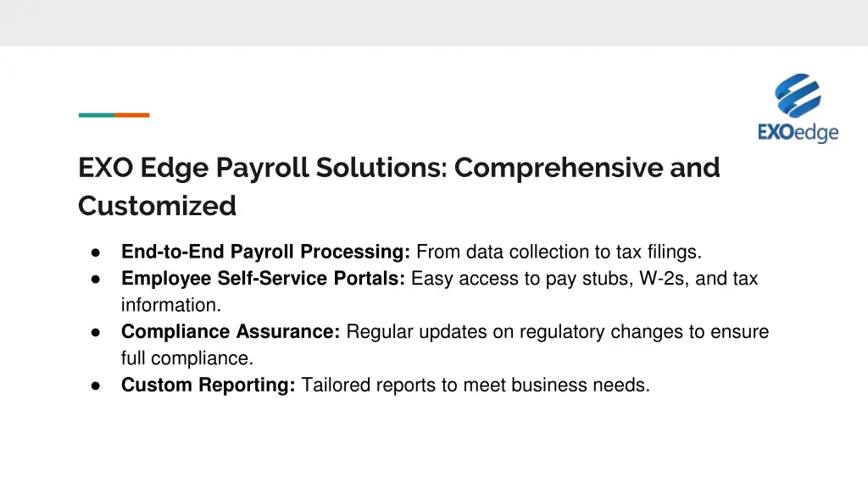Click the bullet dot before Custom Reporting
The width and height of the screenshot is (868, 488).
(x=97, y=385)
